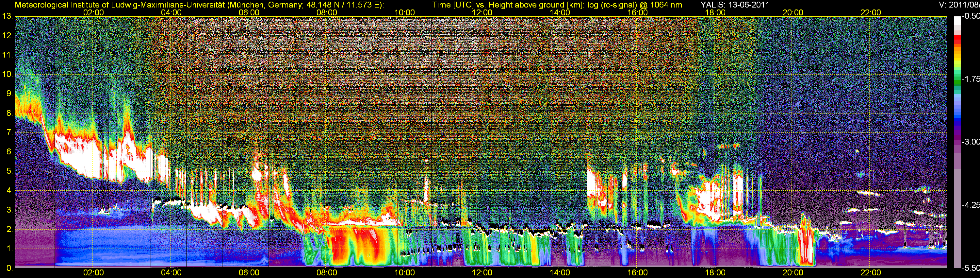This screenshot has height=278, width=980.
Task: Click the bottom axis '06:00' time label
Action: click(x=249, y=273)
